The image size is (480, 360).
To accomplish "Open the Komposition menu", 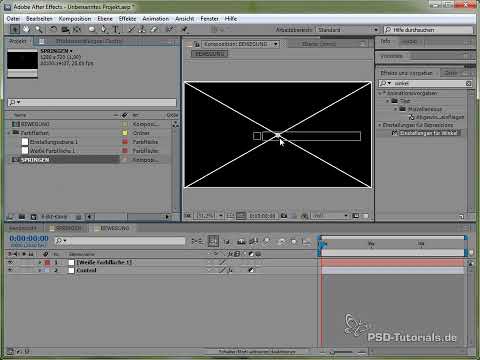I will 75,19.
